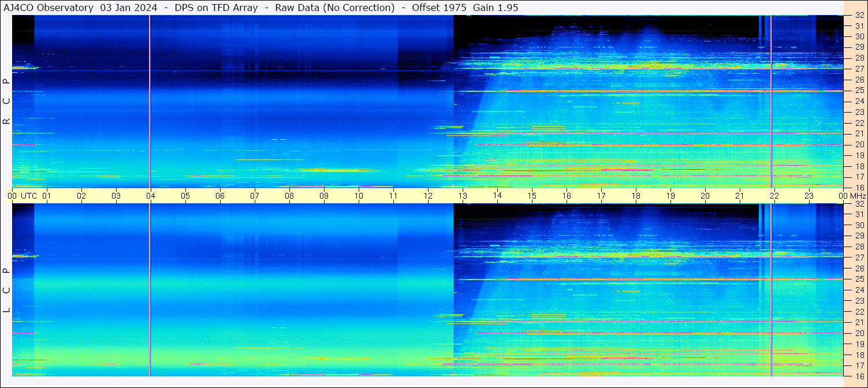This screenshot has width=868, height=388.
Task: Click the vertical line near 22 UTC in RCP spectrogram
Action: [772, 101]
